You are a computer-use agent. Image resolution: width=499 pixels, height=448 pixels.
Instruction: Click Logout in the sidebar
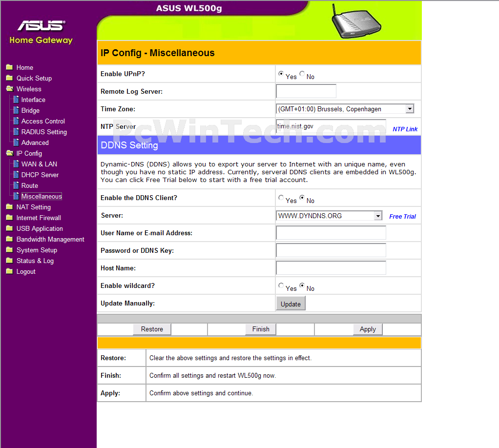click(x=26, y=272)
